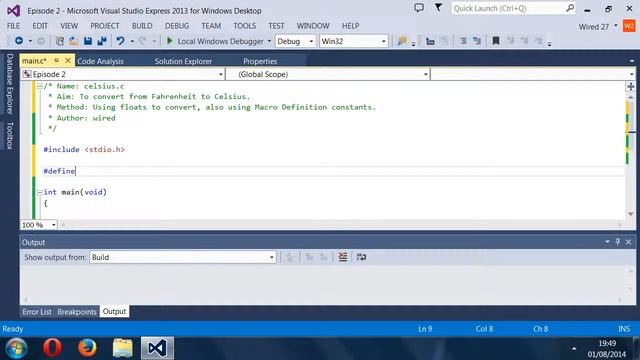
Task: Save main.c with the floppy disk icon
Action: pyautogui.click(x=88, y=41)
